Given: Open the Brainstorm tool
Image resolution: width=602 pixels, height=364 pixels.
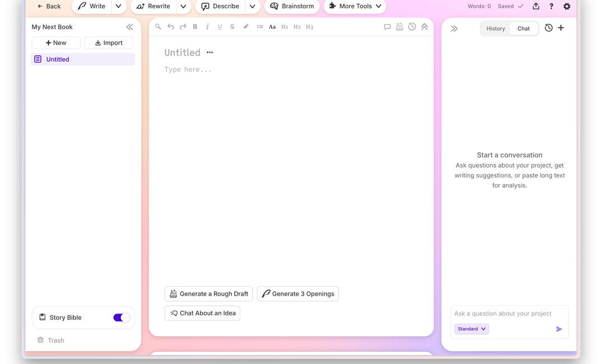Looking at the screenshot, I should coord(292,6).
